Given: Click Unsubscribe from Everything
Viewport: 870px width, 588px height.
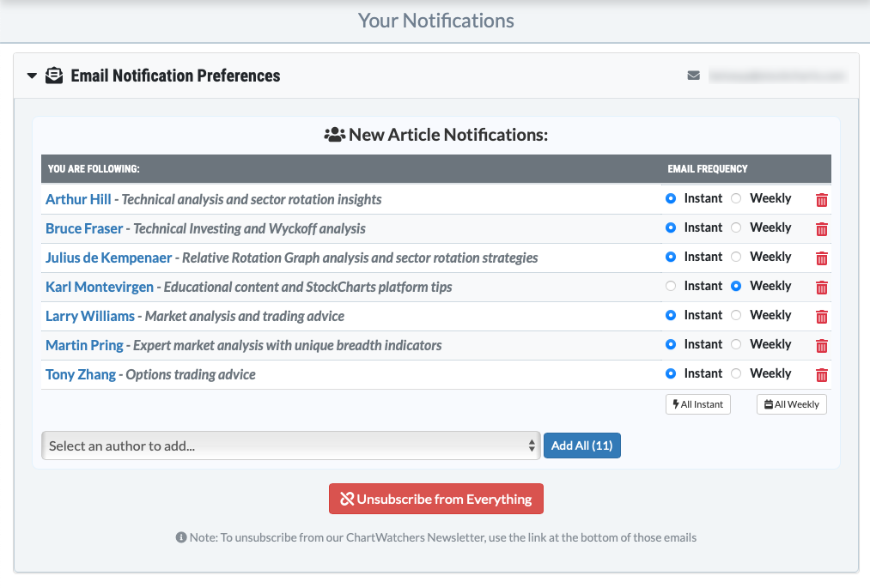Looking at the screenshot, I should [x=435, y=499].
